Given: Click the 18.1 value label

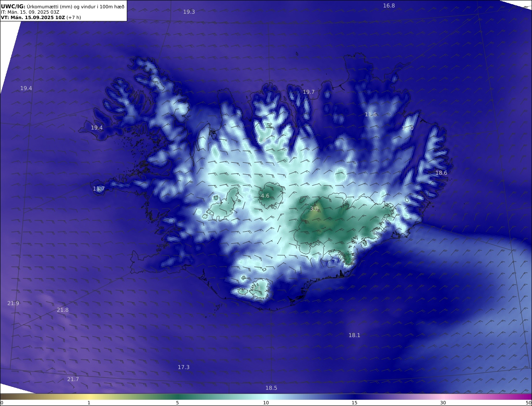Looking at the screenshot, I should [355, 335].
